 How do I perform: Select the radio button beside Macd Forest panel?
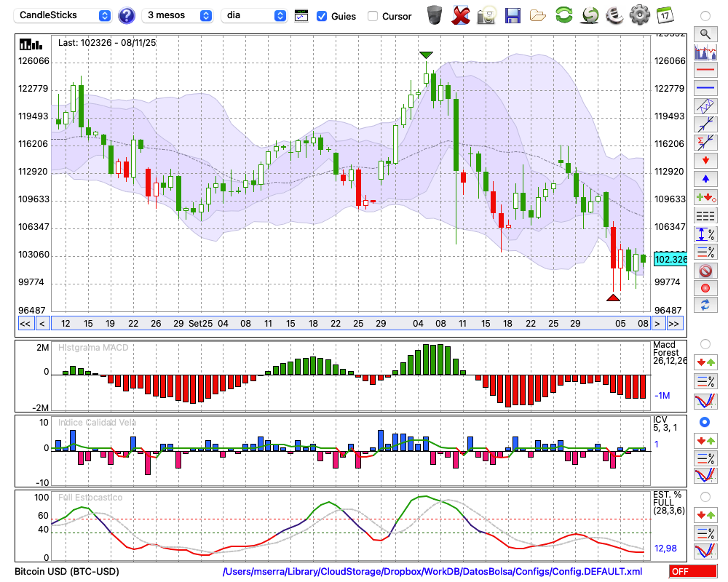tap(705, 343)
